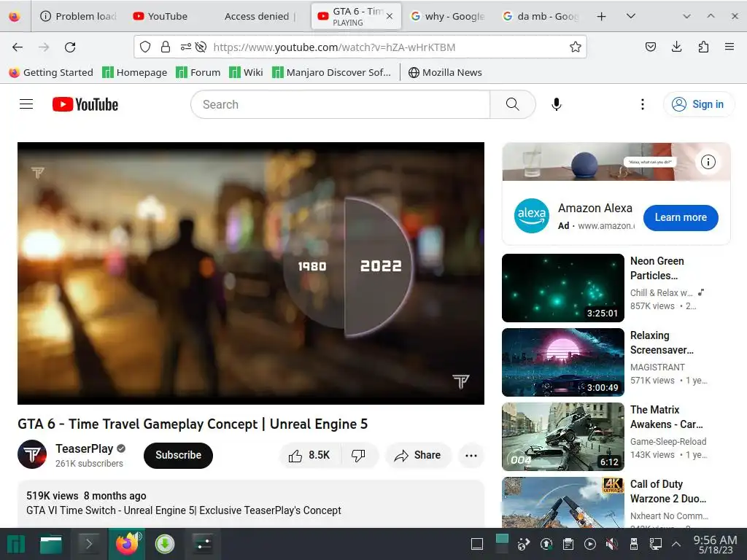The width and height of the screenshot is (747, 560).
Task: Open system settings taskbar icon
Action: coord(204,544)
